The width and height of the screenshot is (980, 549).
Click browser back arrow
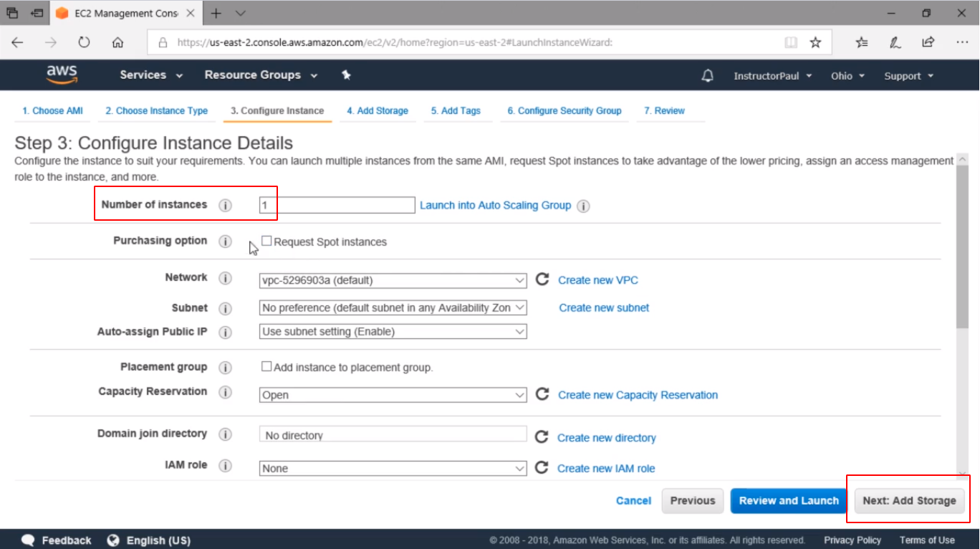tap(17, 42)
